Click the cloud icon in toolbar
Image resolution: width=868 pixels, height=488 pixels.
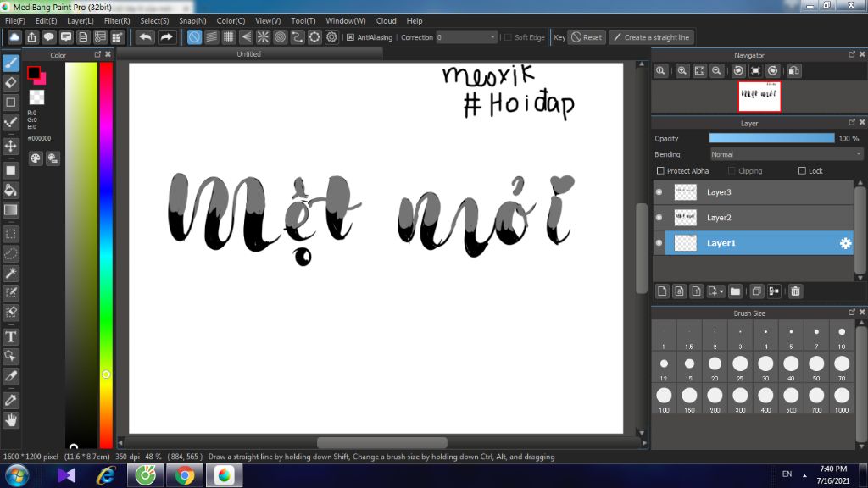14,37
